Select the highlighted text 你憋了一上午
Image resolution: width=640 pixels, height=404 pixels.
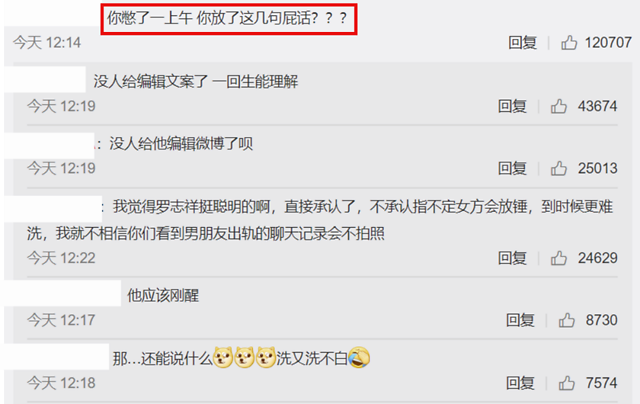[149, 18]
